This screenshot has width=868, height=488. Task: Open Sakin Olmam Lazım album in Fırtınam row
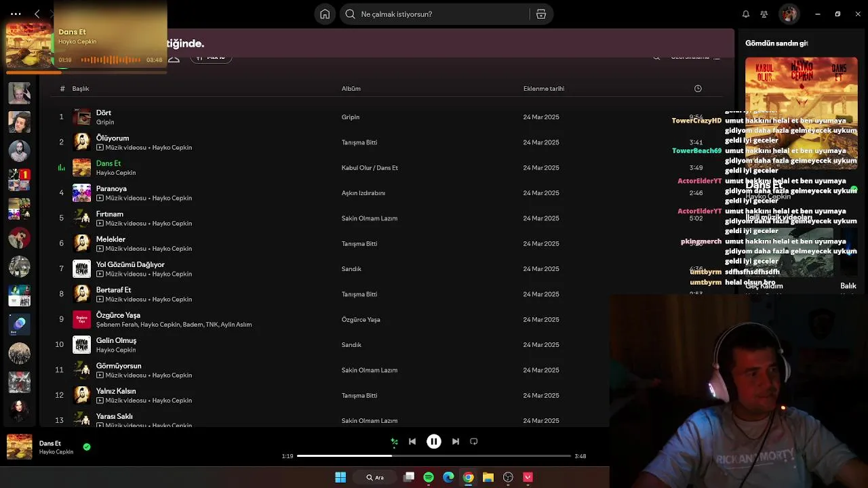370,218
